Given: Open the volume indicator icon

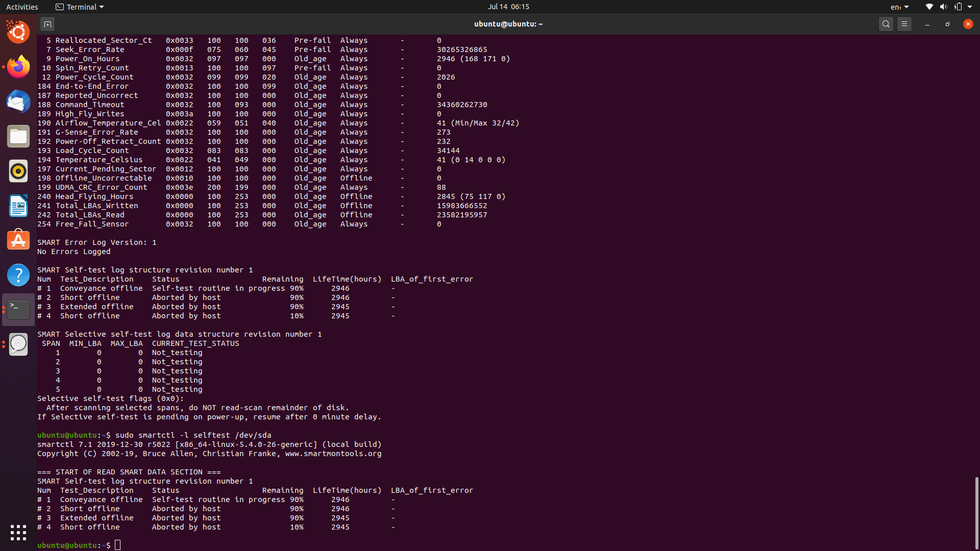Looking at the screenshot, I should pos(943,7).
